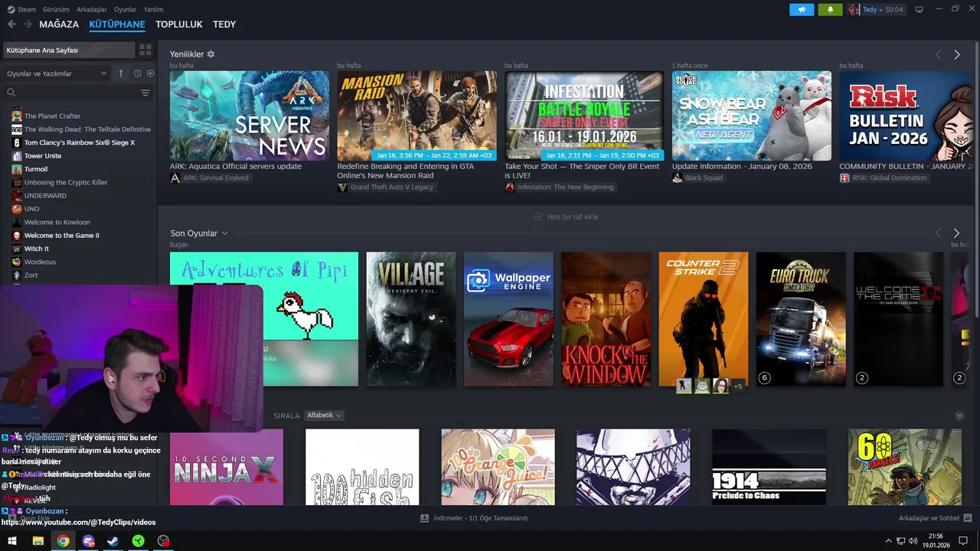The width and height of the screenshot is (980, 551).
Task: Collapse the shelf with double chevron
Action: coord(959,416)
